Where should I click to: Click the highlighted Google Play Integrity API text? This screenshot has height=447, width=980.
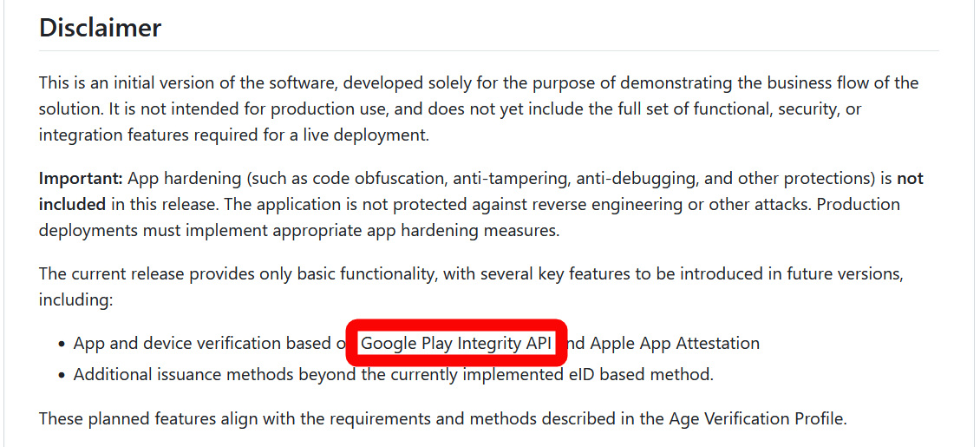[x=457, y=343]
